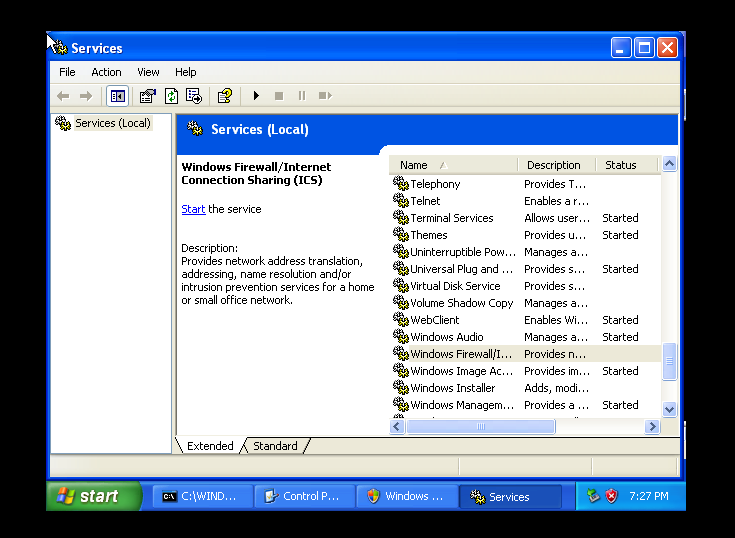This screenshot has height=538, width=735.
Task: Click the Restart Service toolbar icon
Action: pos(325,96)
